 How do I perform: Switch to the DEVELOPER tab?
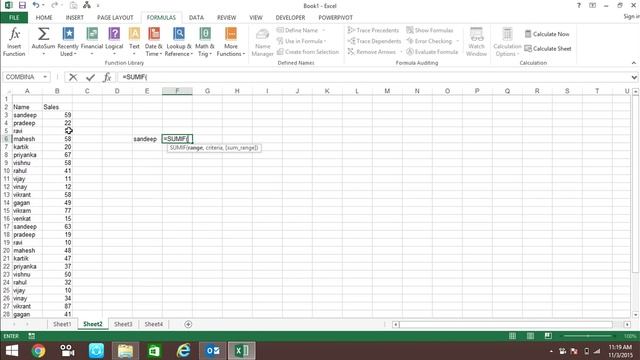click(290, 18)
